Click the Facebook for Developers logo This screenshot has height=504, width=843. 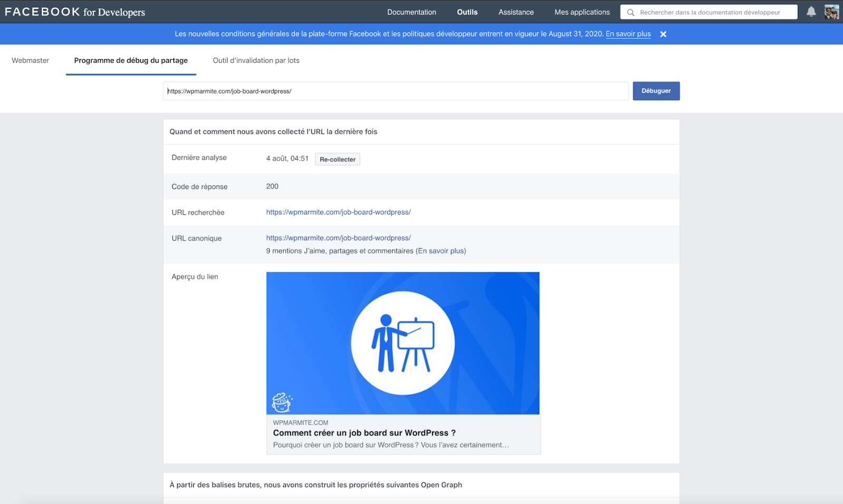point(75,12)
